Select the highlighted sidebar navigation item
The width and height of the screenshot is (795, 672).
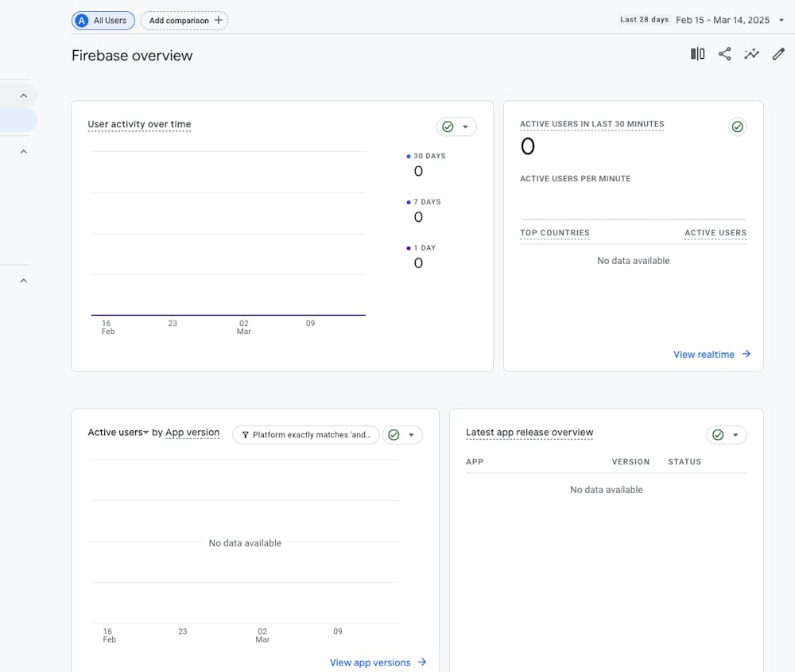[x=17, y=120]
